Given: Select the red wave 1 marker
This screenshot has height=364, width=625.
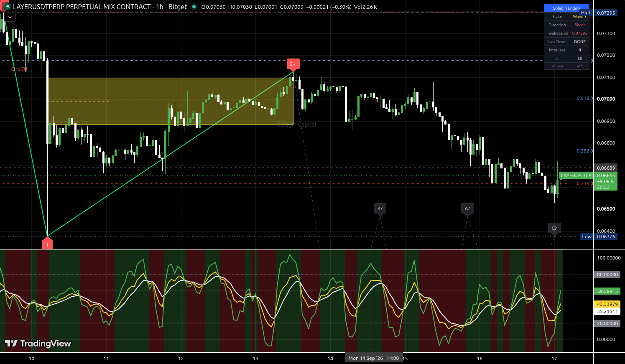Looking at the screenshot, I should click(x=47, y=244).
